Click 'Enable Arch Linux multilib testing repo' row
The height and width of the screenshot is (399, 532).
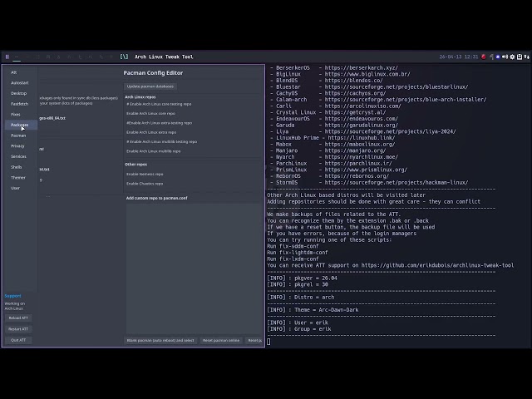(161, 142)
